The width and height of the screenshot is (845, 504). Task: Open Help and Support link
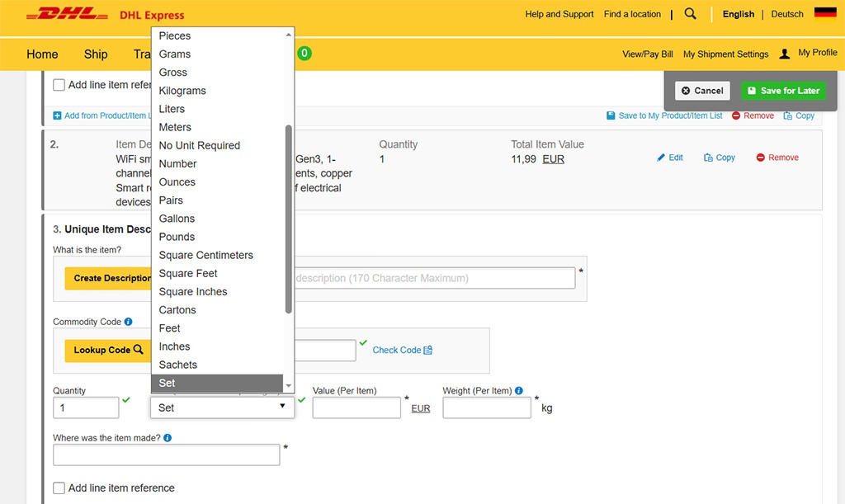coord(559,14)
